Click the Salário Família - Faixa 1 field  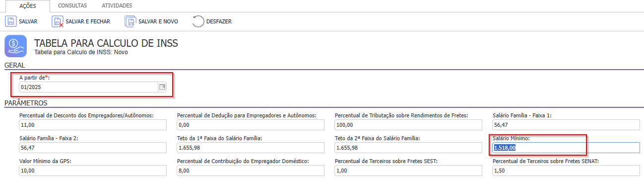point(566,125)
